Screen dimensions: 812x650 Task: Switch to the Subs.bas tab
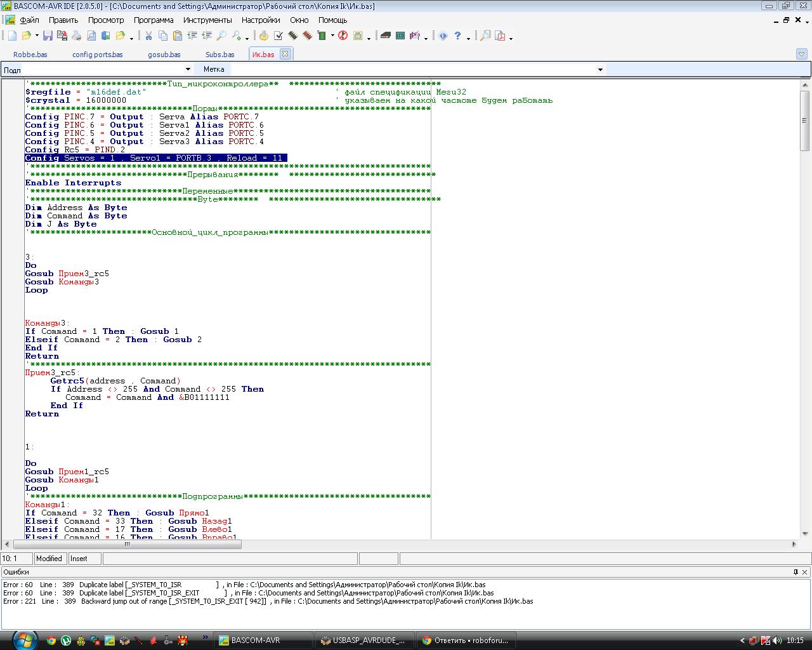pyautogui.click(x=219, y=55)
